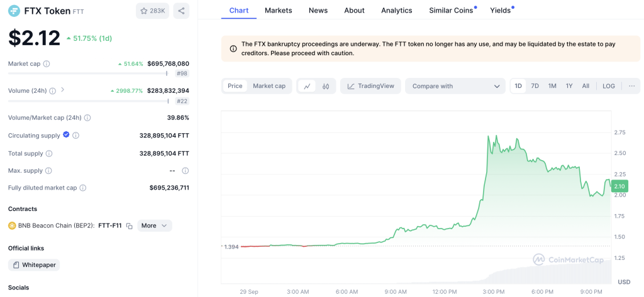The image size is (644, 297).
Task: Click the 51.75% (1d) price change
Action: click(x=89, y=38)
